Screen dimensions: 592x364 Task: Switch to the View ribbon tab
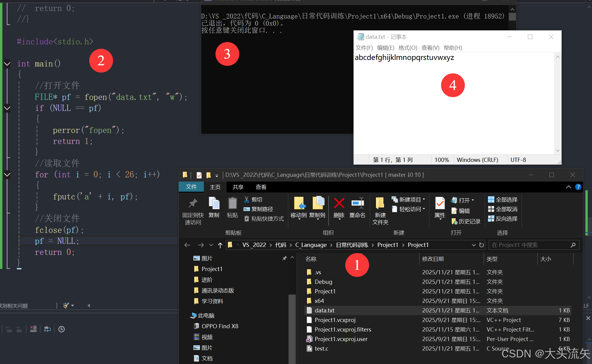point(261,187)
